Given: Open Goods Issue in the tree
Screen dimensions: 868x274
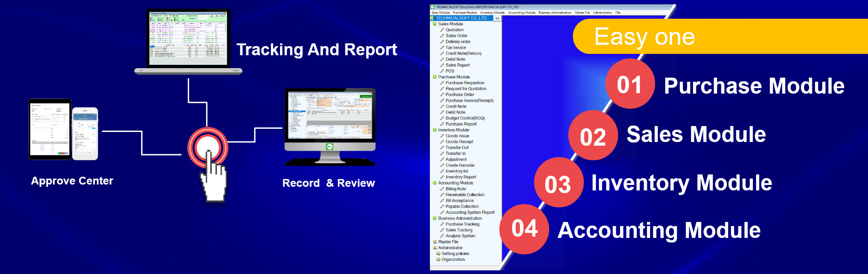Looking at the screenshot, I should coord(457,136).
